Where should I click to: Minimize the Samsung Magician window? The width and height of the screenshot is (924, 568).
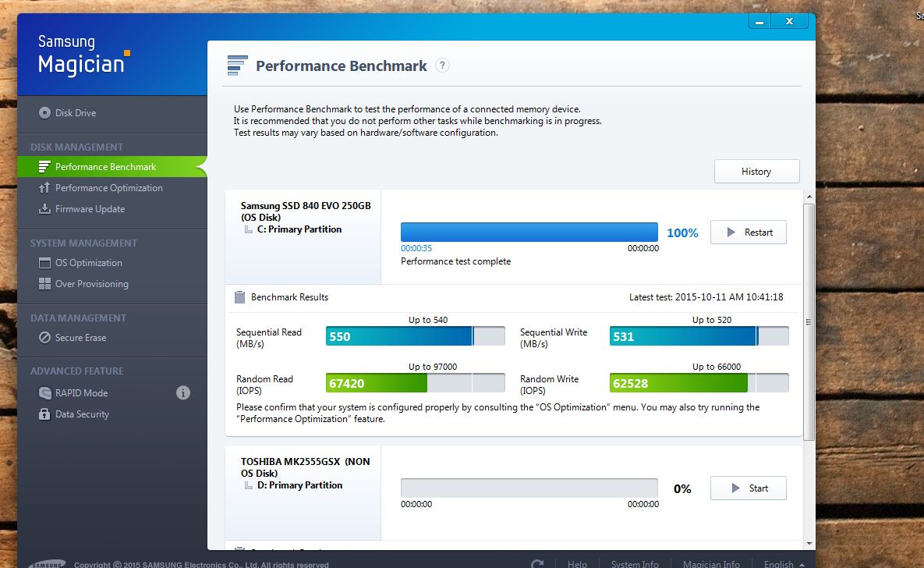pos(759,21)
